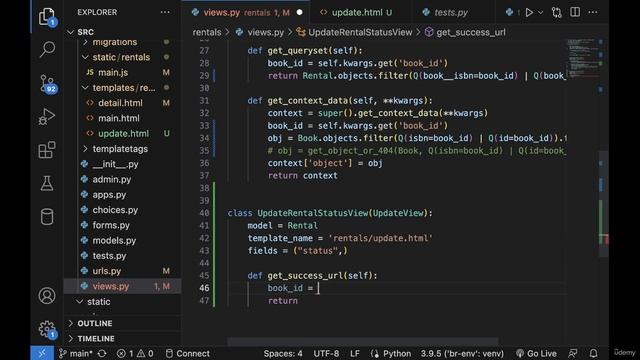Open the Search view in activity bar
This screenshot has height=360, width=640.
click(x=47, y=50)
